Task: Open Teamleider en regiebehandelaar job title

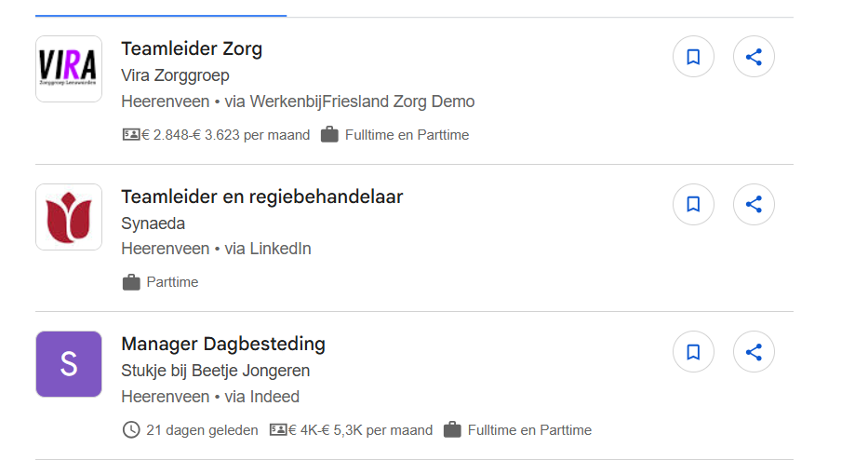Action: (x=261, y=196)
